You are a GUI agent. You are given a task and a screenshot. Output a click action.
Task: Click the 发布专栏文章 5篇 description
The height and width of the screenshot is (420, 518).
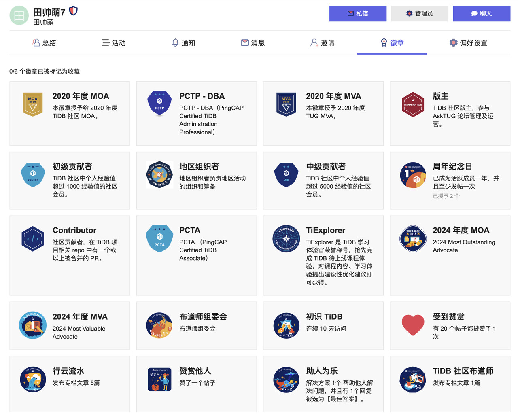click(x=76, y=383)
